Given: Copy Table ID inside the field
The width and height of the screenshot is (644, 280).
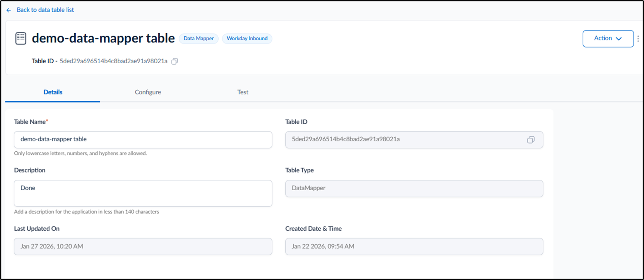Looking at the screenshot, I should (x=531, y=140).
